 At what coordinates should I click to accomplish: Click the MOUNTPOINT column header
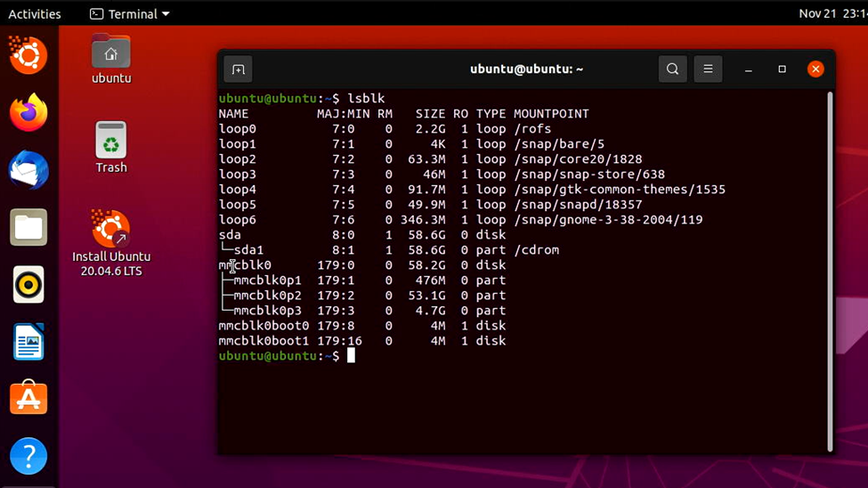(551, 114)
